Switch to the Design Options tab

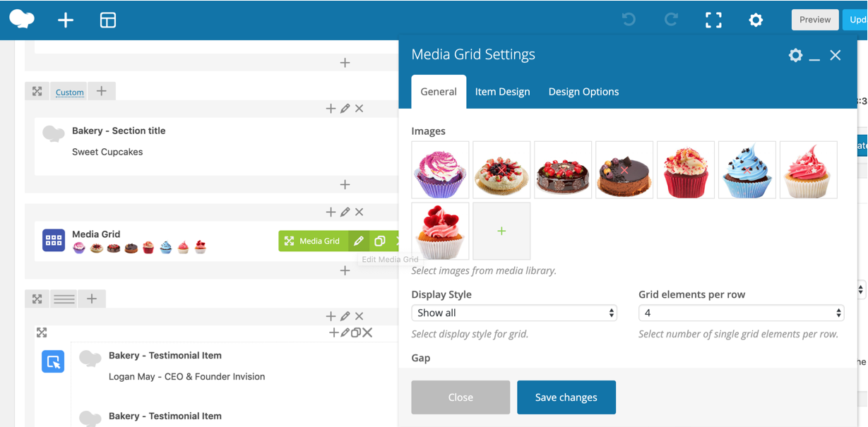pos(583,92)
